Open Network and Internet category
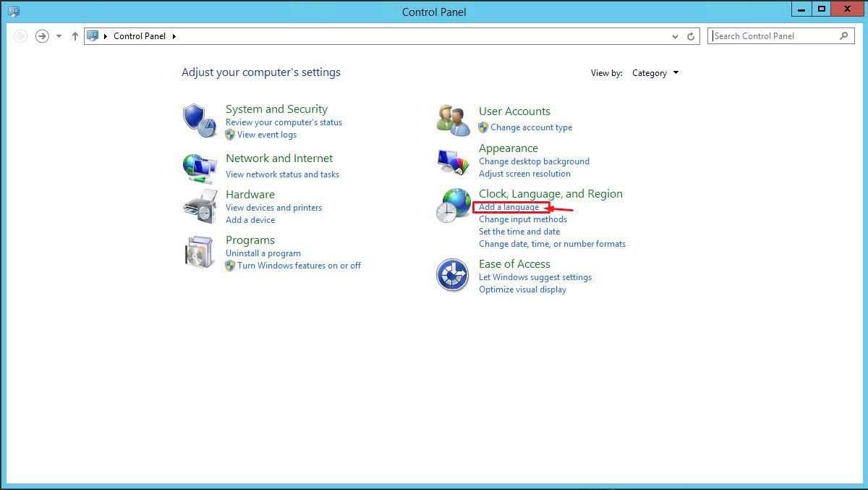Image resolution: width=868 pixels, height=490 pixels. [x=279, y=159]
